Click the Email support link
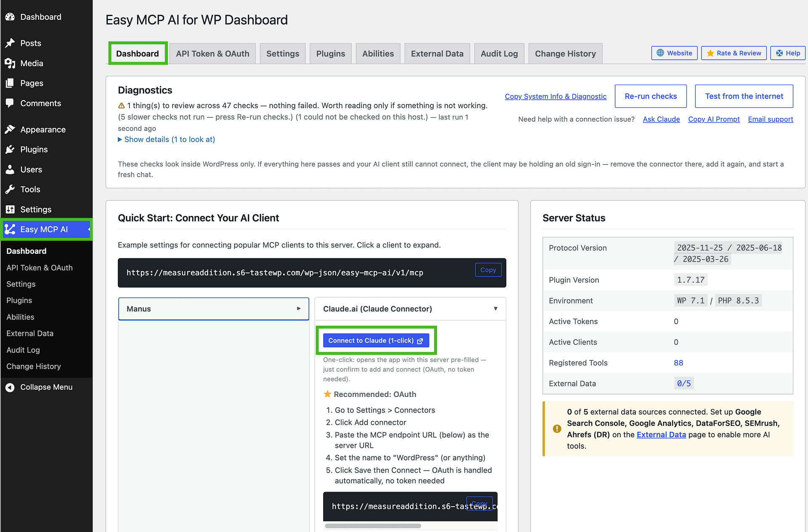Image resolution: width=808 pixels, height=532 pixels. pyautogui.click(x=771, y=119)
